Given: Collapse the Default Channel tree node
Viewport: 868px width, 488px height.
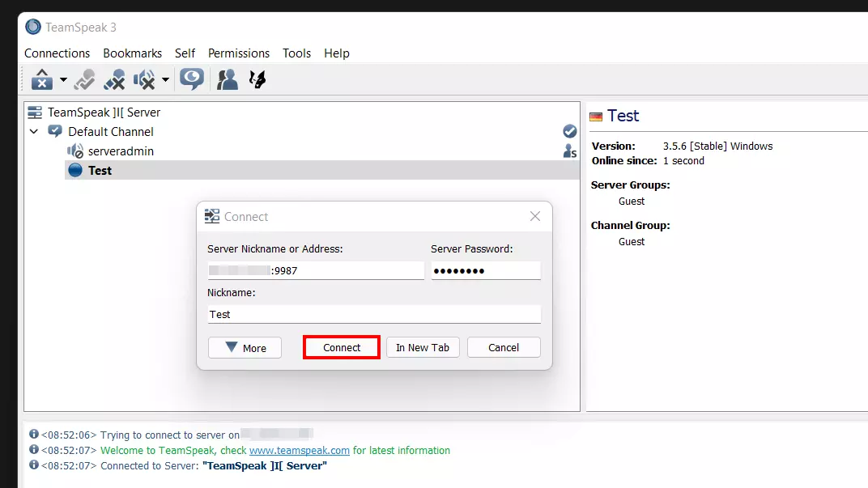Looking at the screenshot, I should pos(34,132).
